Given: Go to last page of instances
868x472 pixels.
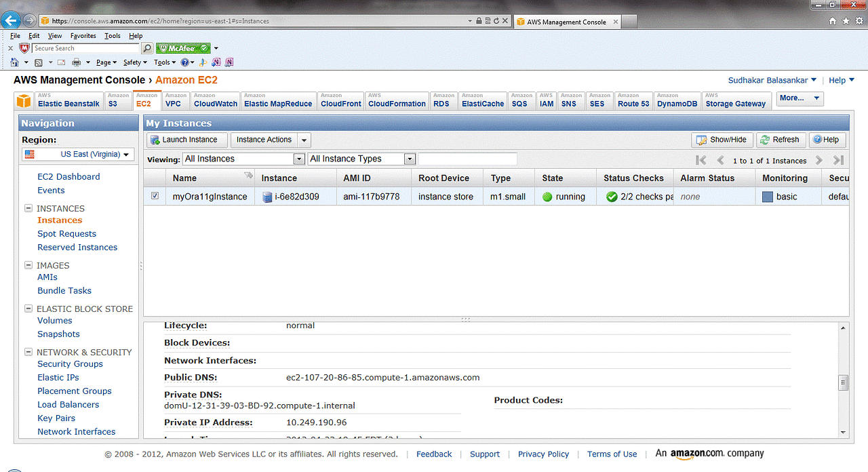Looking at the screenshot, I should (x=838, y=160).
